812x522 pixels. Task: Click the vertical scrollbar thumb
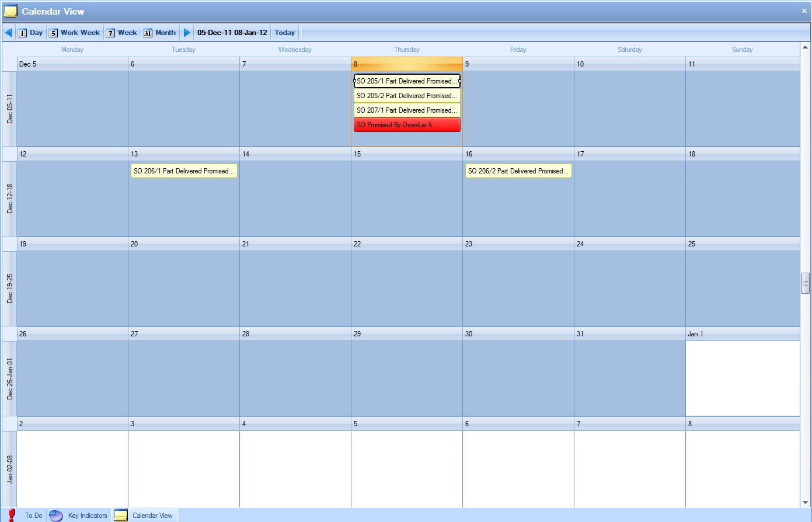click(x=806, y=283)
